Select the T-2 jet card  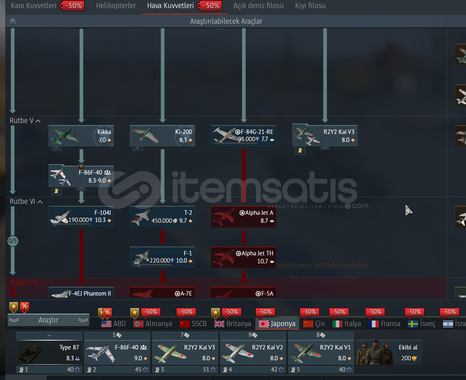coord(162,217)
